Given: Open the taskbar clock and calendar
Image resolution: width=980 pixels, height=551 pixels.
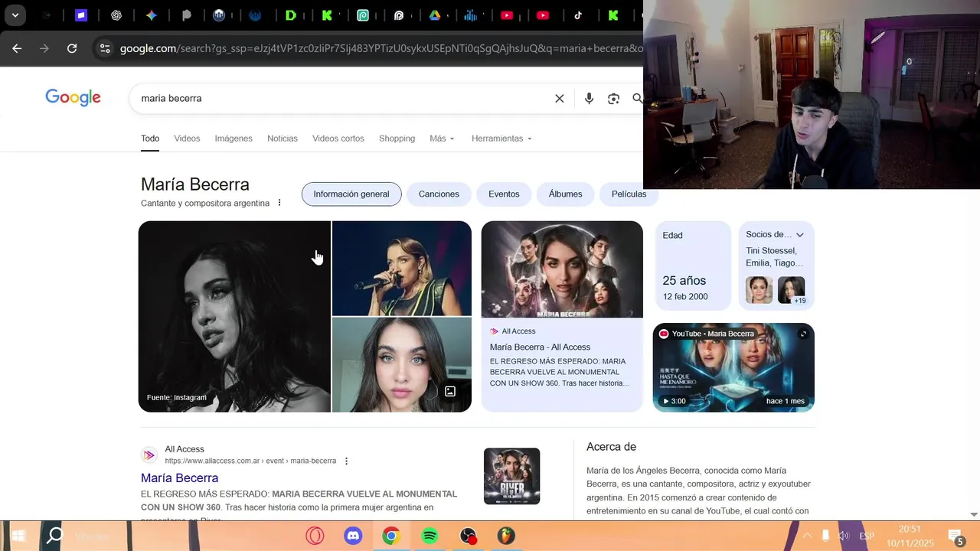Looking at the screenshot, I should 910,536.
